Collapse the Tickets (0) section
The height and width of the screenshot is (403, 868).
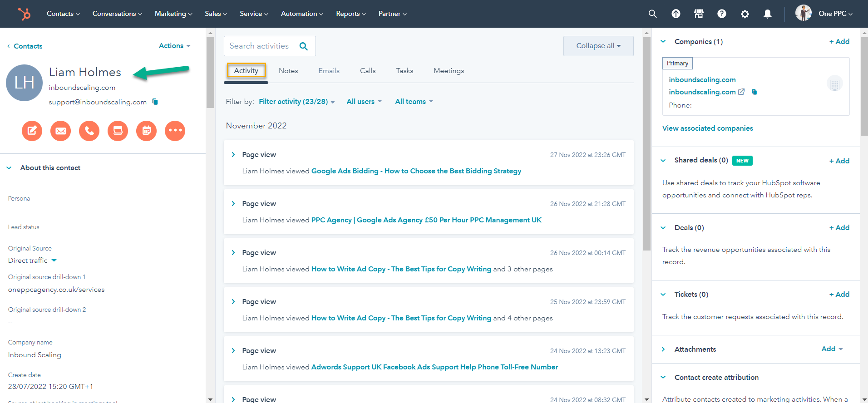(x=663, y=295)
